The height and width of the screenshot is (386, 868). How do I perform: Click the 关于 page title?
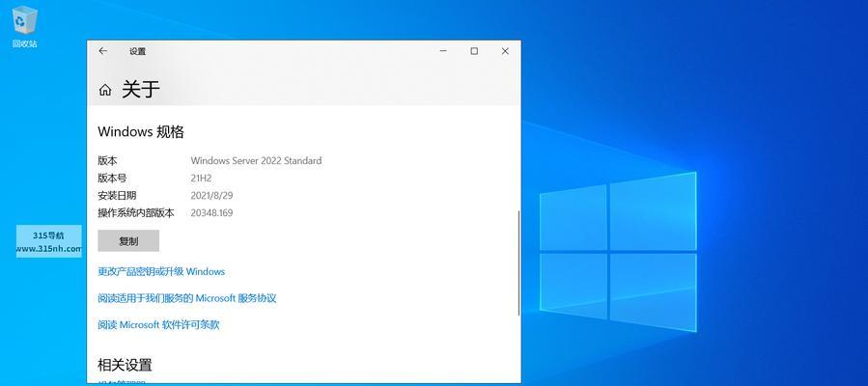[x=141, y=89]
